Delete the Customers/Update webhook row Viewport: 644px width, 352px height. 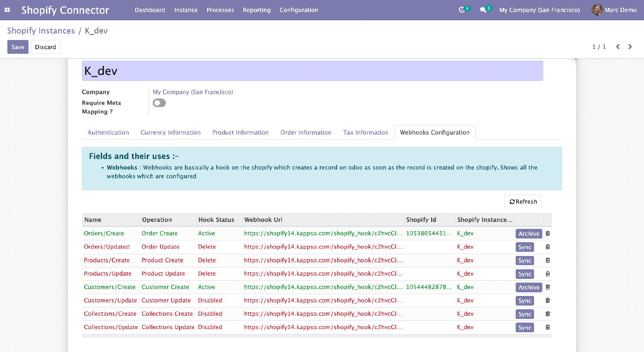coord(548,300)
